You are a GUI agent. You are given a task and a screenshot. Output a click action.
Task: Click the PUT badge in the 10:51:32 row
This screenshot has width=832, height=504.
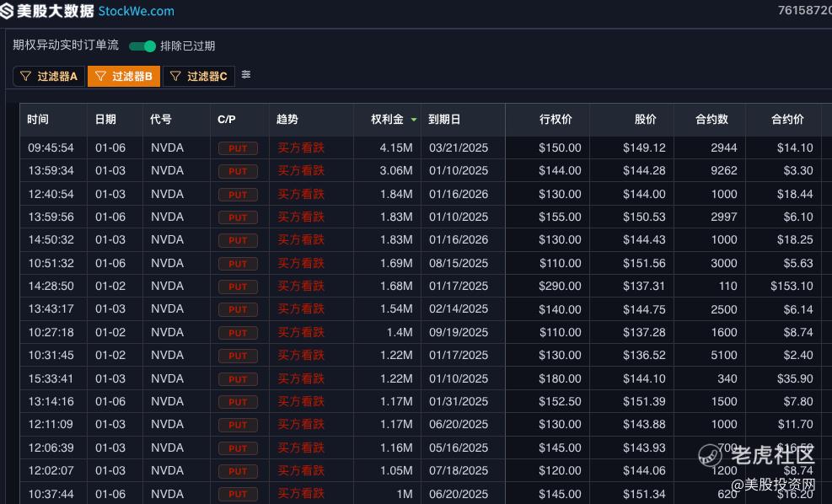[x=238, y=264]
